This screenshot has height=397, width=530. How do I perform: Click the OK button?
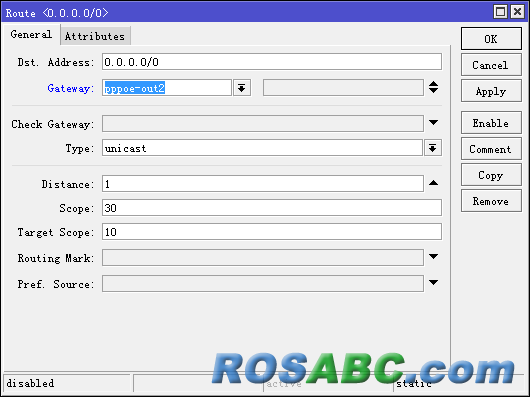point(491,39)
